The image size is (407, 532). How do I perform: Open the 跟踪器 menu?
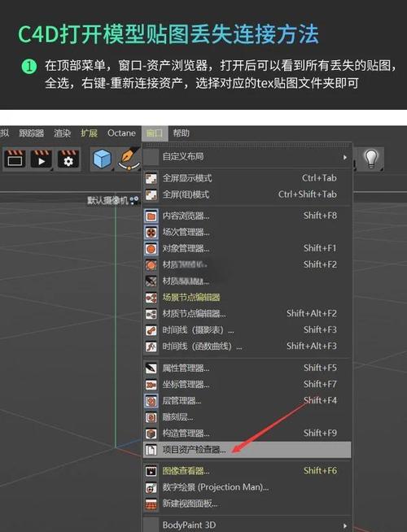click(31, 133)
